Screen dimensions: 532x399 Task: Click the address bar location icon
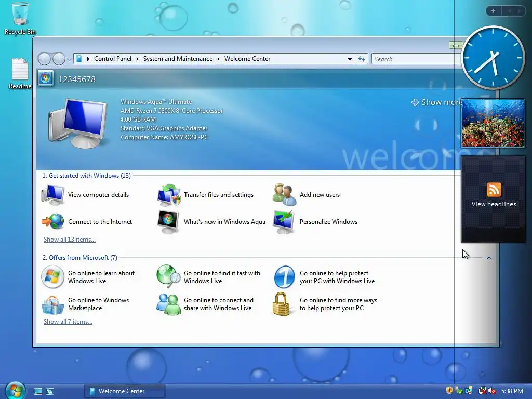click(x=79, y=59)
